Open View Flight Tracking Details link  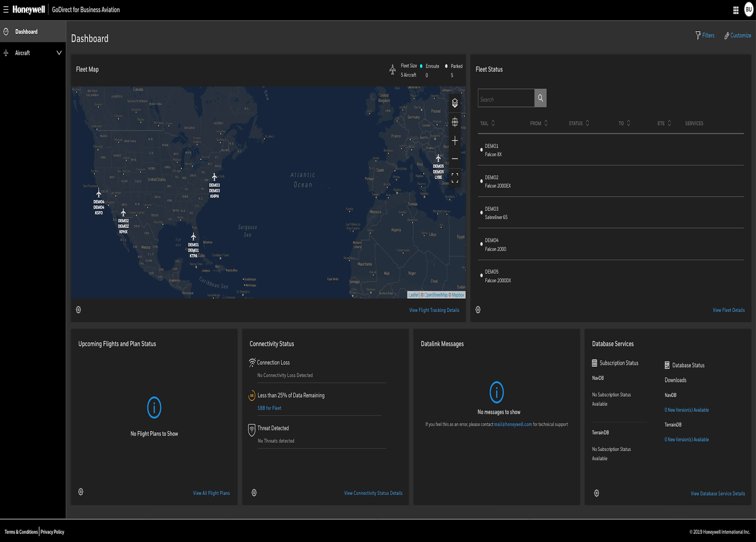(x=434, y=310)
